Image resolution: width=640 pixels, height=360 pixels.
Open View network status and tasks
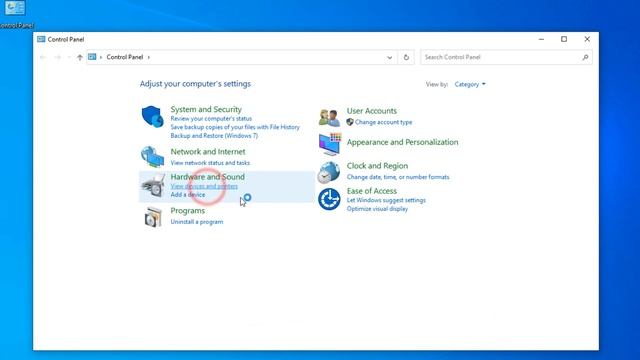[x=210, y=162]
